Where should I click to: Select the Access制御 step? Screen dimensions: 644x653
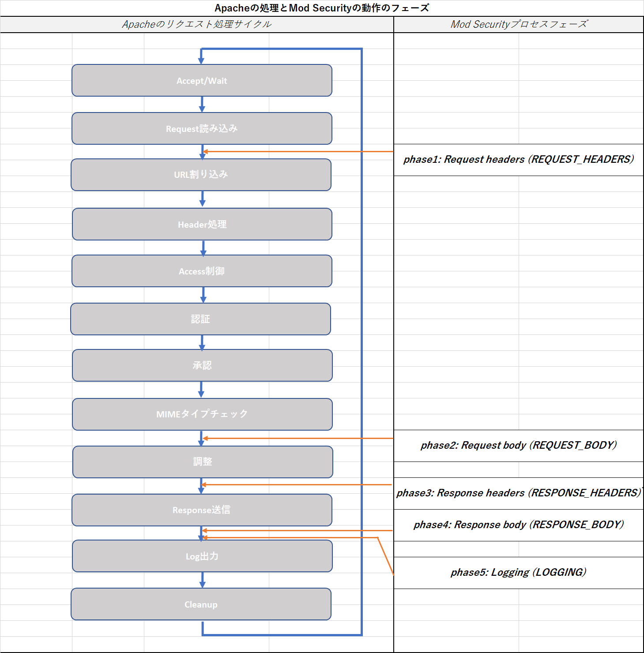[201, 271]
